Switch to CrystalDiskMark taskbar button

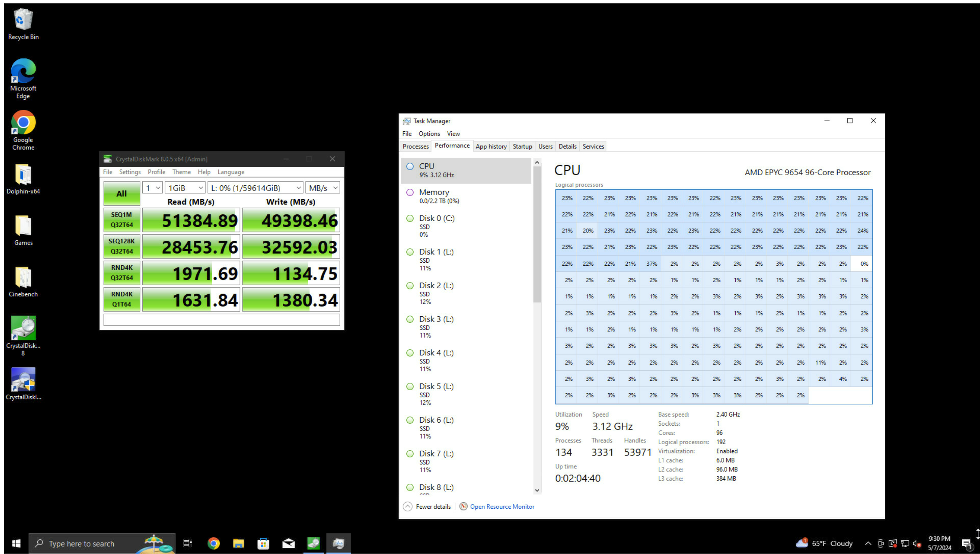[x=313, y=543]
